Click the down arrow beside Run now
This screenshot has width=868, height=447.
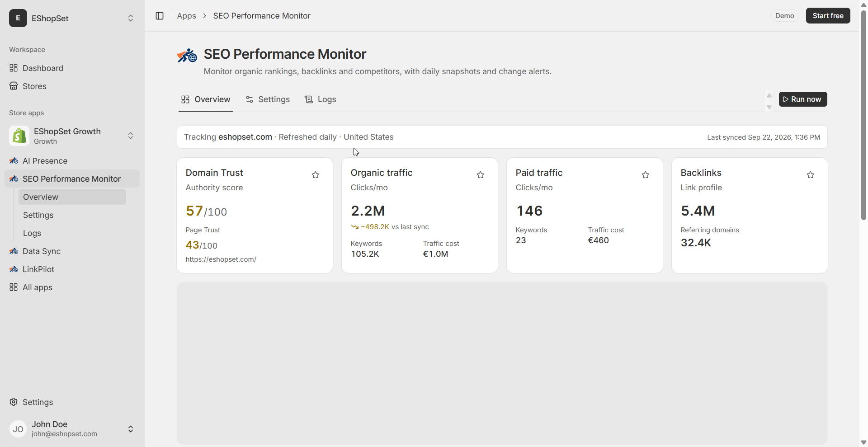(x=769, y=107)
